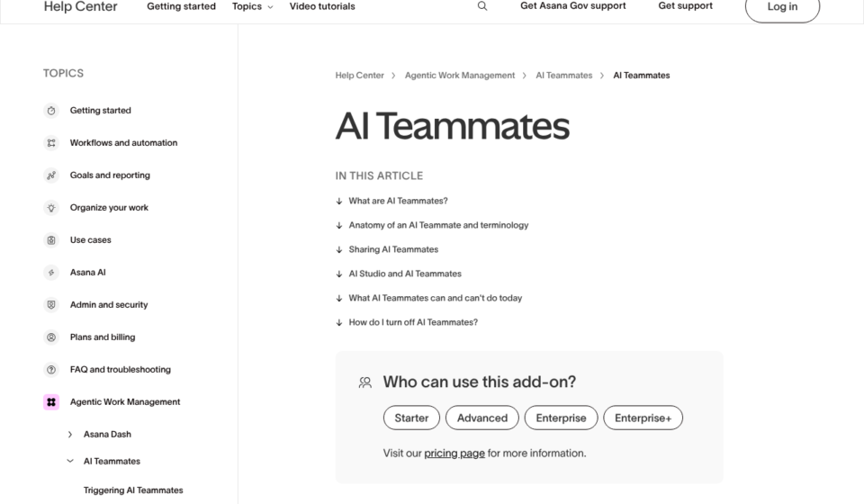Open Admin and security sidebar topic
The height and width of the screenshot is (504, 864).
(x=109, y=304)
